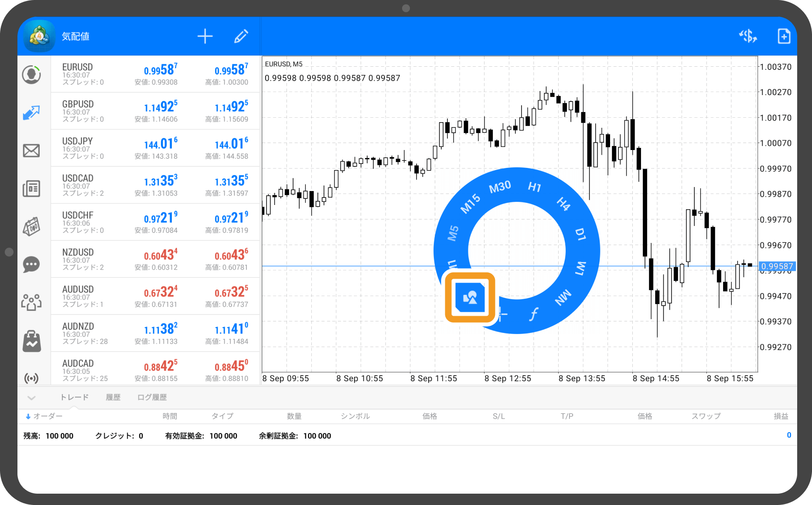Edit the quotes list with pencil icon
Viewport: 812px width, 505px height.
coord(241,36)
